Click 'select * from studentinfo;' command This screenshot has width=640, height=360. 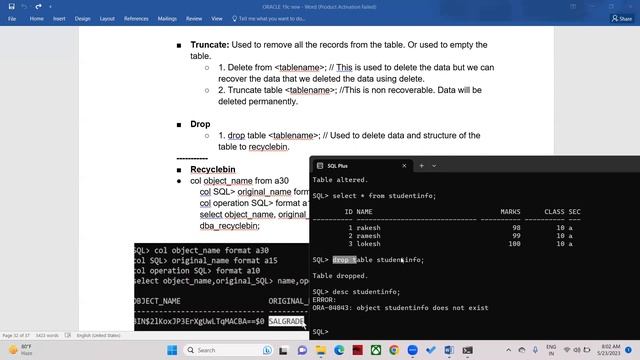tap(384, 196)
